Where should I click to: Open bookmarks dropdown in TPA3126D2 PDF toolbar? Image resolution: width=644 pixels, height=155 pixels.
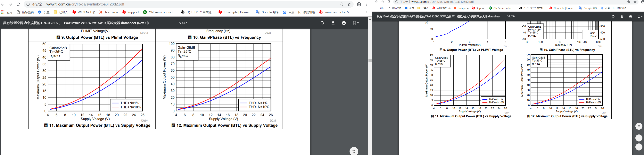pos(640,16)
